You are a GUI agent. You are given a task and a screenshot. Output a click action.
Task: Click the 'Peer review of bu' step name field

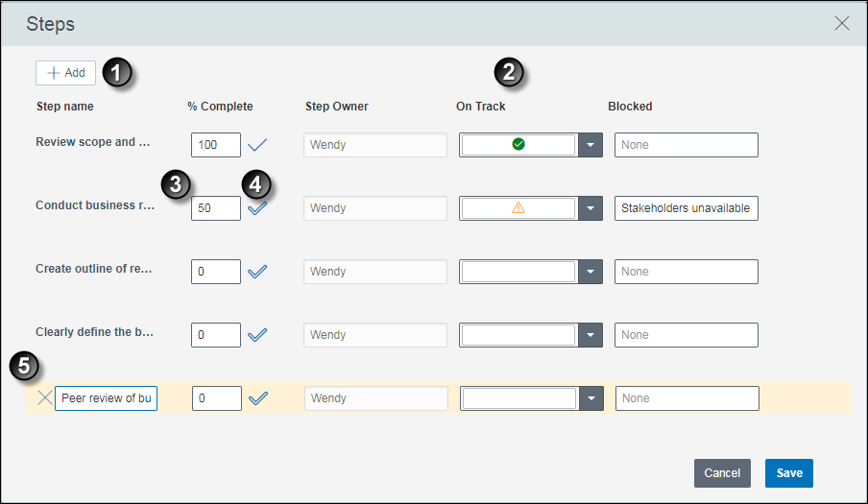[x=106, y=398]
